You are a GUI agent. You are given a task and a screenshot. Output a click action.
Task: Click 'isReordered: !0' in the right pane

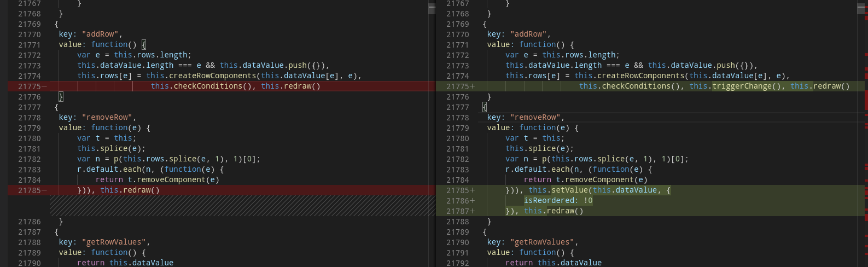pyautogui.click(x=558, y=200)
